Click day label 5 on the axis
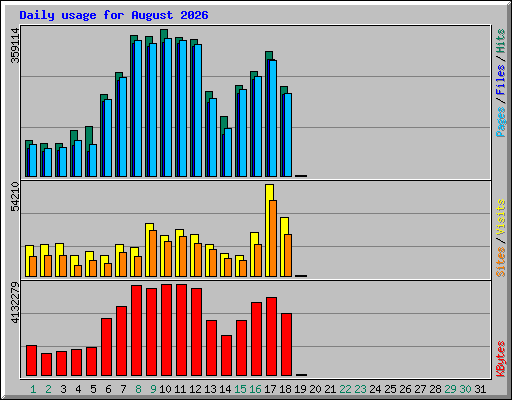 [x=93, y=389]
